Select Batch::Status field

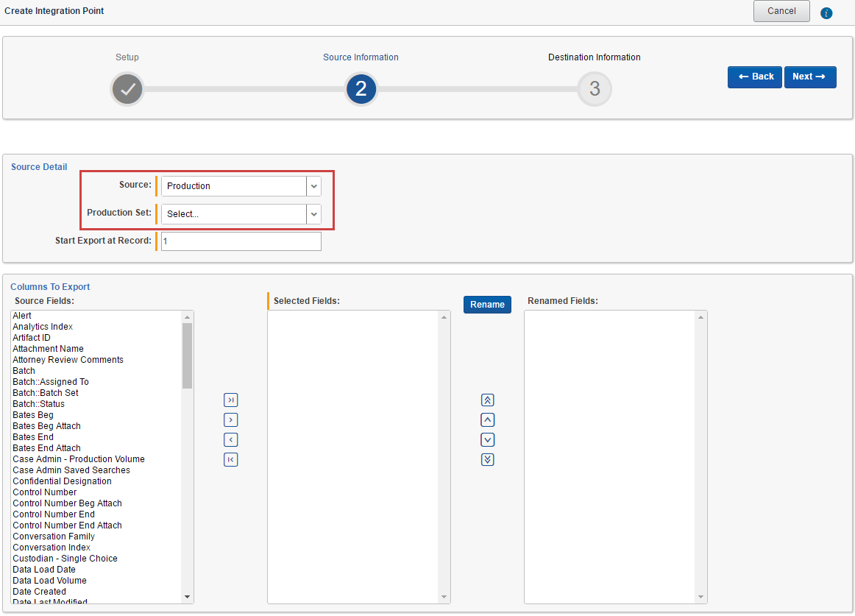tap(39, 404)
